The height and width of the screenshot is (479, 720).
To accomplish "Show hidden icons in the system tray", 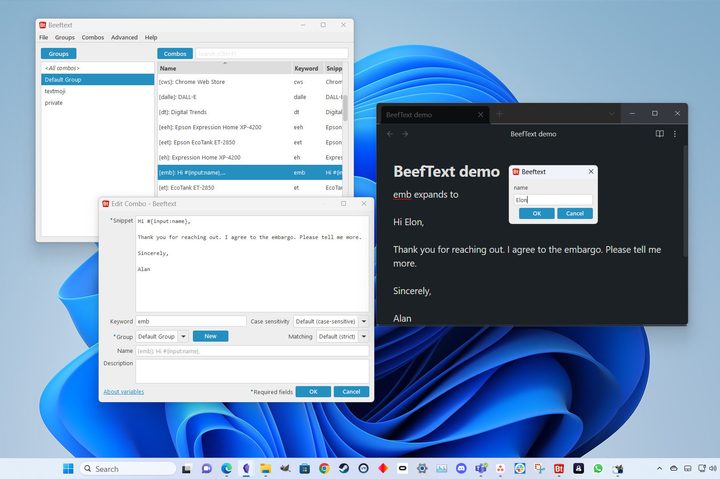I will tap(659, 468).
